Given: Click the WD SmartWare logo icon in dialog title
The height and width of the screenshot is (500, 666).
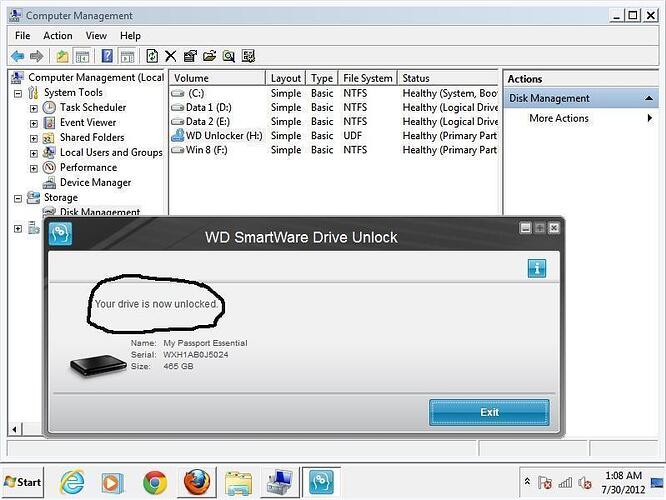Looking at the screenshot, I should 60,234.
